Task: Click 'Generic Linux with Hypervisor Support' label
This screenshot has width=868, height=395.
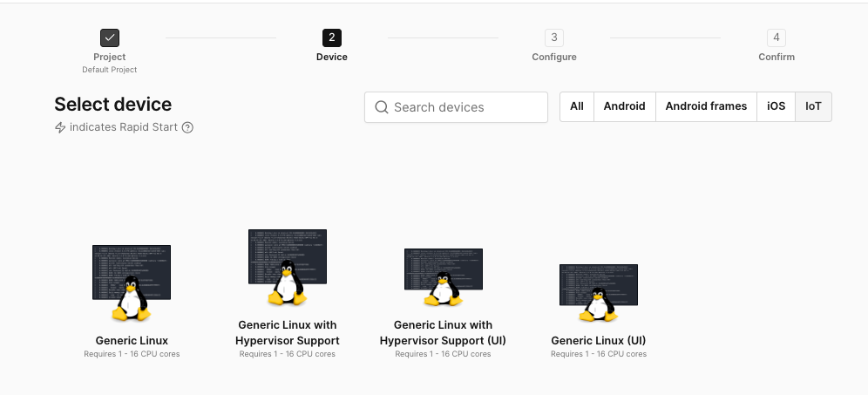Action: pyautogui.click(x=288, y=332)
